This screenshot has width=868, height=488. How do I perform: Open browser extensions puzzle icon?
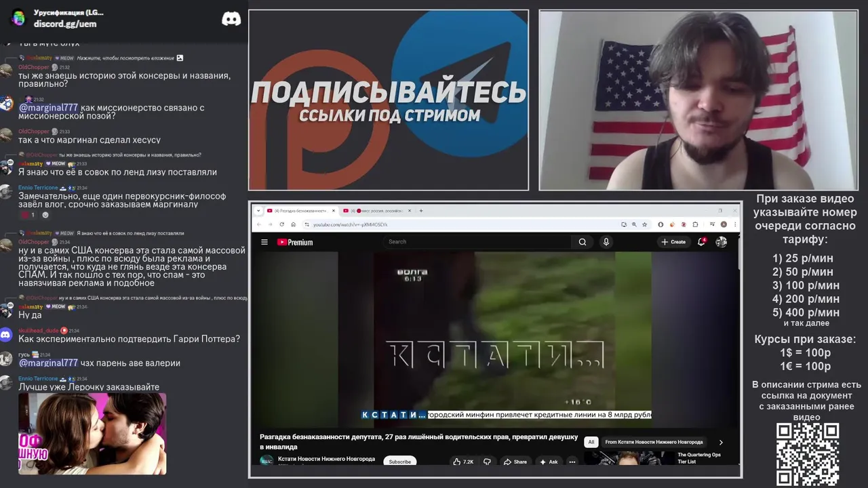coord(695,224)
